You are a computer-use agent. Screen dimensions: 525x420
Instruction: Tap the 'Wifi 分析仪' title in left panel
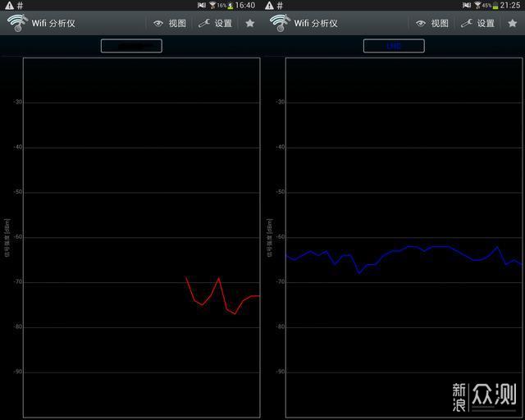pos(53,23)
